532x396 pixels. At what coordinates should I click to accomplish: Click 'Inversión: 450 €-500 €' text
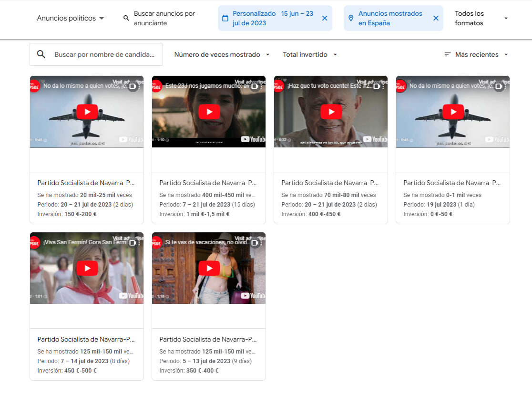pyautogui.click(x=67, y=371)
